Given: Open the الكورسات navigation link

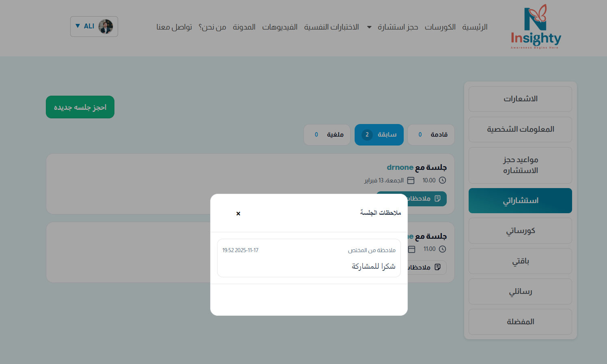Looking at the screenshot, I should tap(440, 27).
